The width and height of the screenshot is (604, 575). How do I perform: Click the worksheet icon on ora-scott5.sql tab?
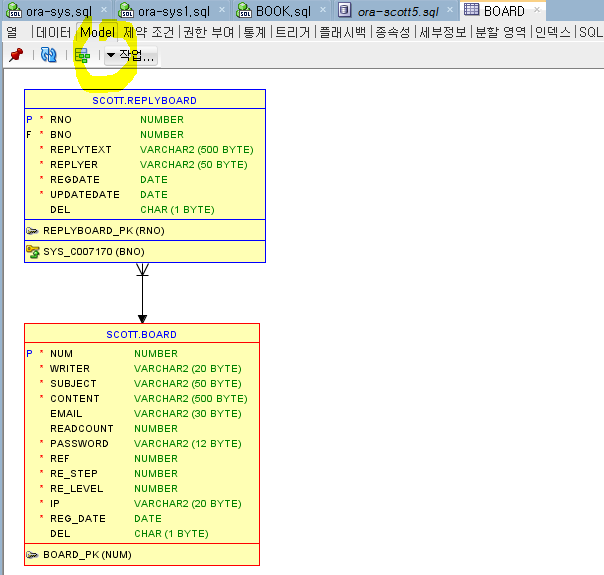coord(344,10)
